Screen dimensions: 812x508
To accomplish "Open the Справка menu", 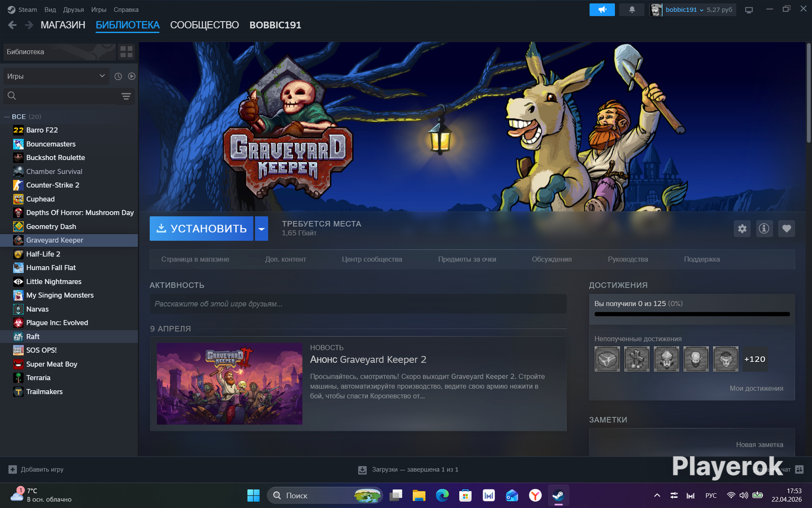I will (x=126, y=10).
